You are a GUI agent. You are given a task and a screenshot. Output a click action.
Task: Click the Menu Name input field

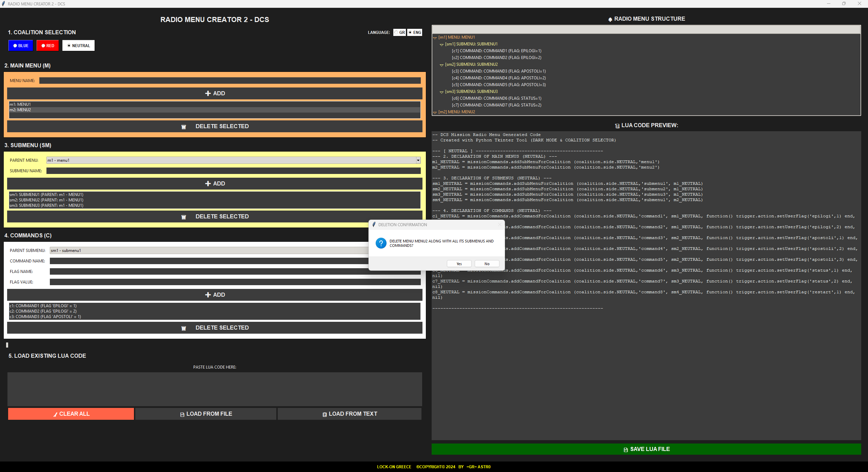tap(230, 81)
